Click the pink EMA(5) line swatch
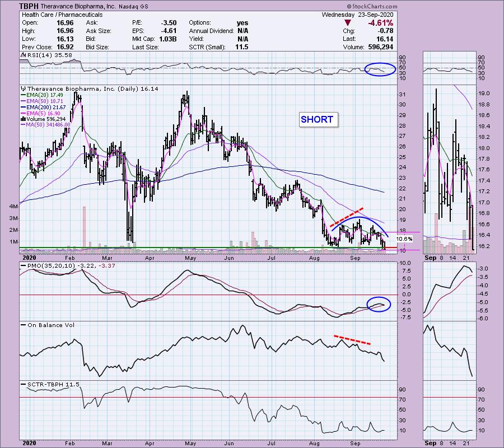 pos(23,114)
